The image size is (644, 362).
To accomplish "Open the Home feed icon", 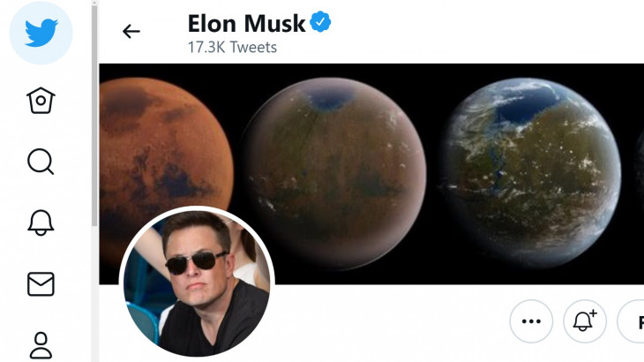I will 41,101.
